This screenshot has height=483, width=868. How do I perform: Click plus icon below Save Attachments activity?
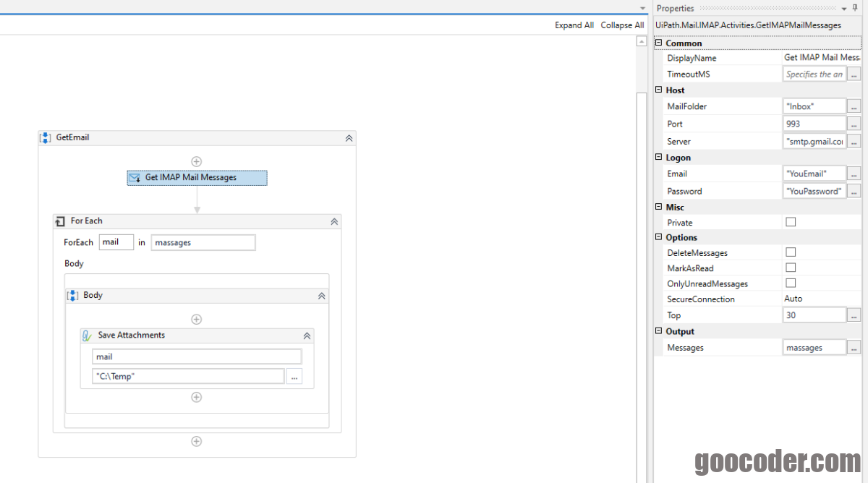tap(196, 396)
